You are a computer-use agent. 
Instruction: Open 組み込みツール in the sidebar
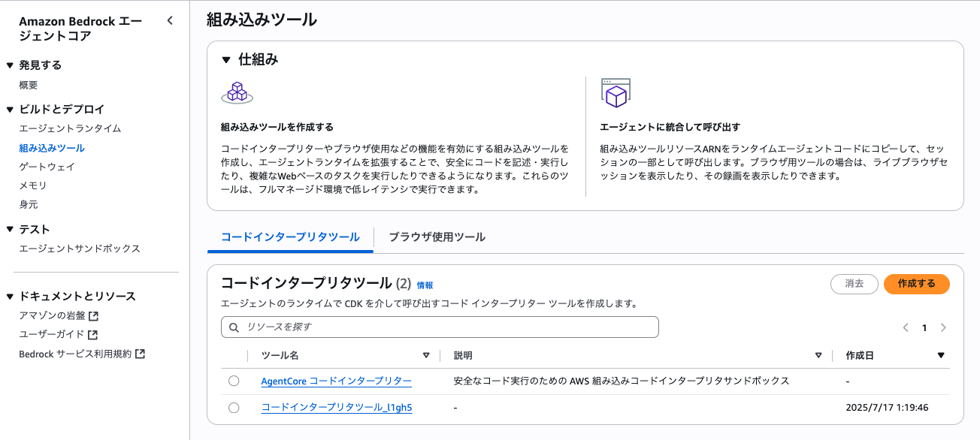[52, 148]
